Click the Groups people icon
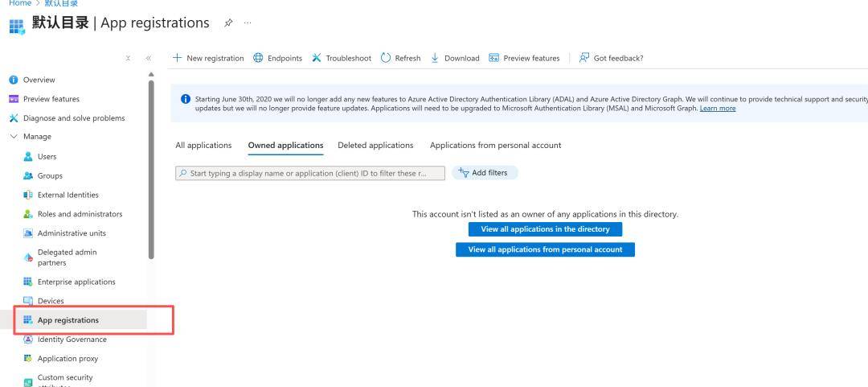 (x=28, y=175)
